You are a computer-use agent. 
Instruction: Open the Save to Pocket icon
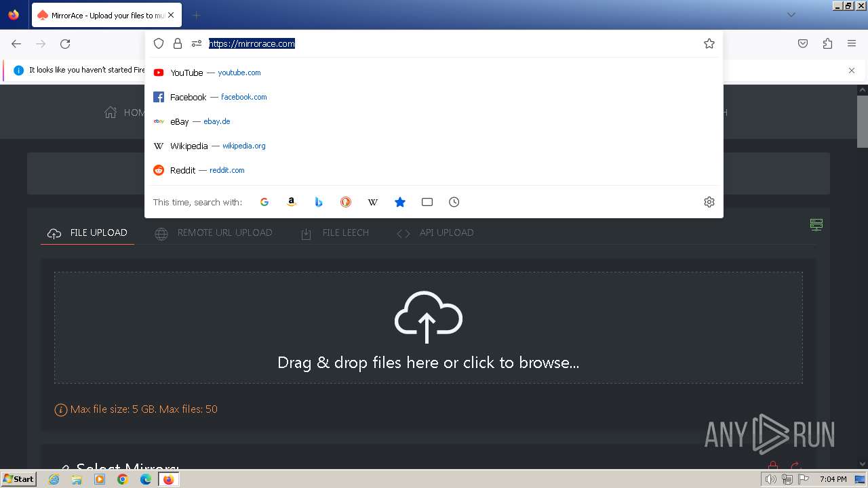point(803,43)
